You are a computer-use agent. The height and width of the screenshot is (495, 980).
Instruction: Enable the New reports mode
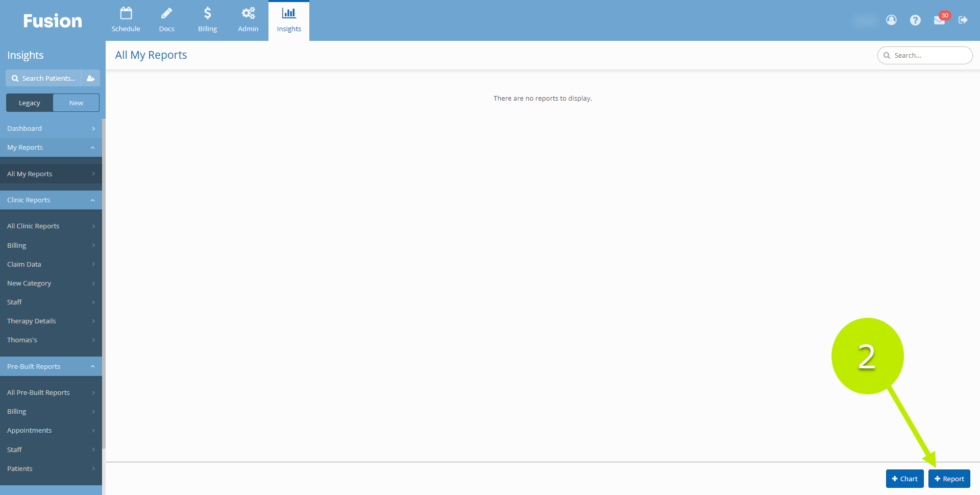76,102
